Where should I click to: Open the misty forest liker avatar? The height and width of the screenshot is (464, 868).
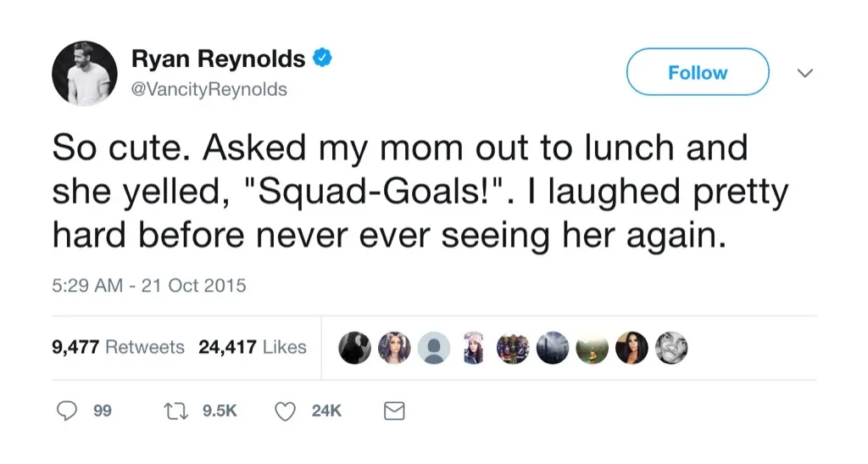click(x=553, y=347)
